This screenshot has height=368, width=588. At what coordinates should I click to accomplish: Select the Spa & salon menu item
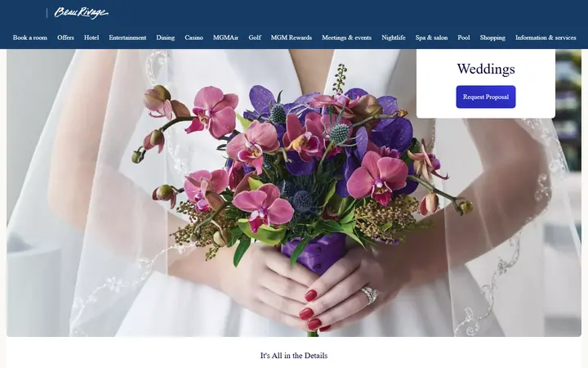(432, 38)
